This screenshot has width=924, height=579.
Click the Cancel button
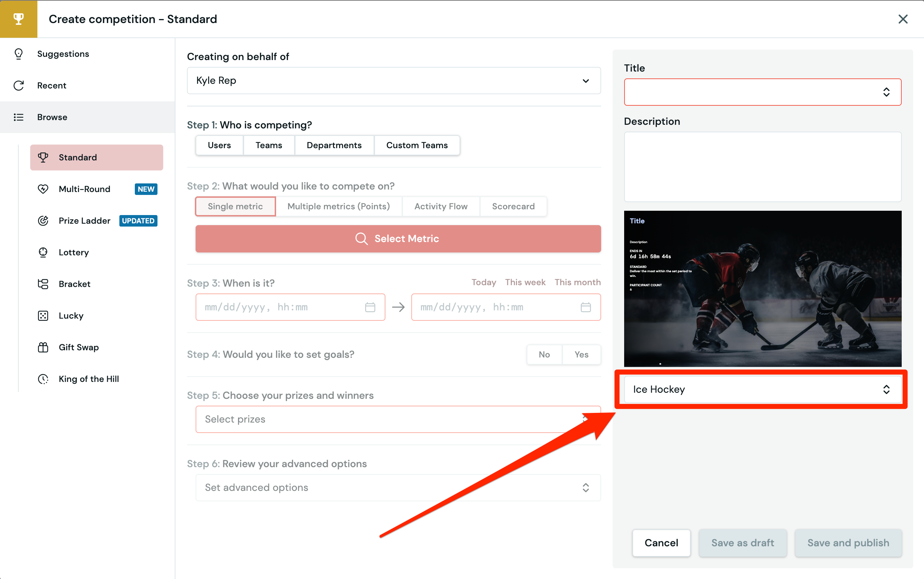click(x=661, y=543)
